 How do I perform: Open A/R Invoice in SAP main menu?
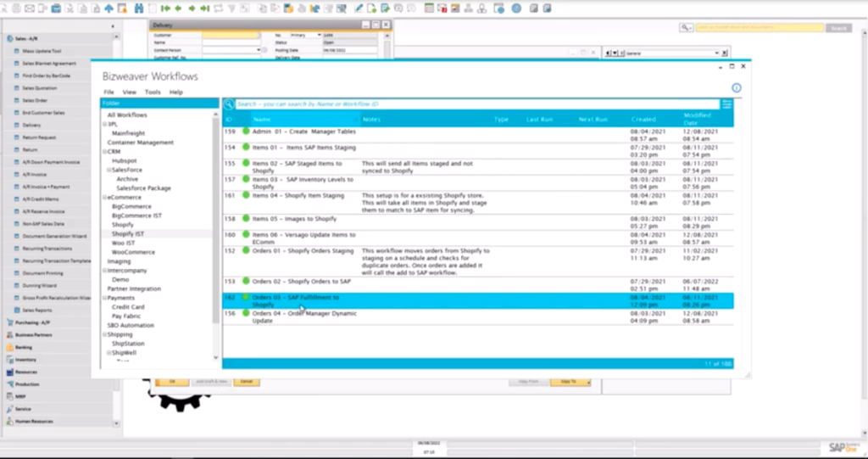tap(34, 174)
